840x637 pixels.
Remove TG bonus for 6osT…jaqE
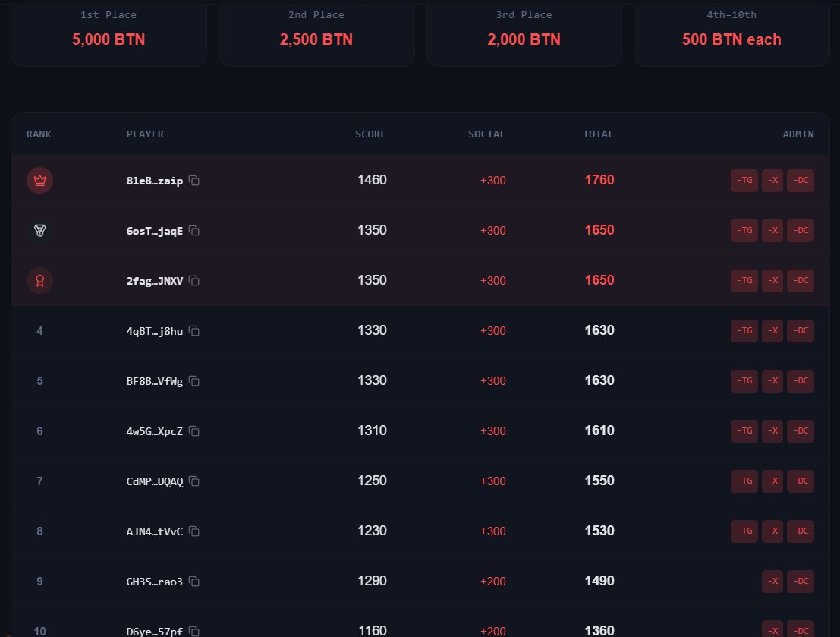tap(744, 231)
